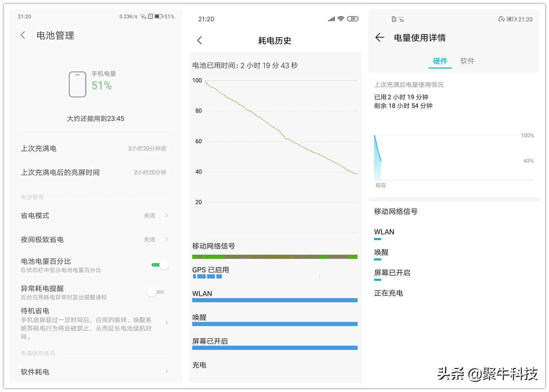549x392 pixels.
Task: Tap speedometer icon in 电量使用详情 status bar
Action: coord(501,19)
